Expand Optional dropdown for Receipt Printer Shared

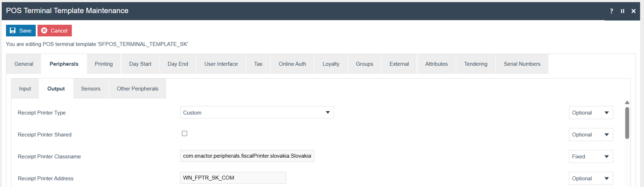[x=591, y=135]
